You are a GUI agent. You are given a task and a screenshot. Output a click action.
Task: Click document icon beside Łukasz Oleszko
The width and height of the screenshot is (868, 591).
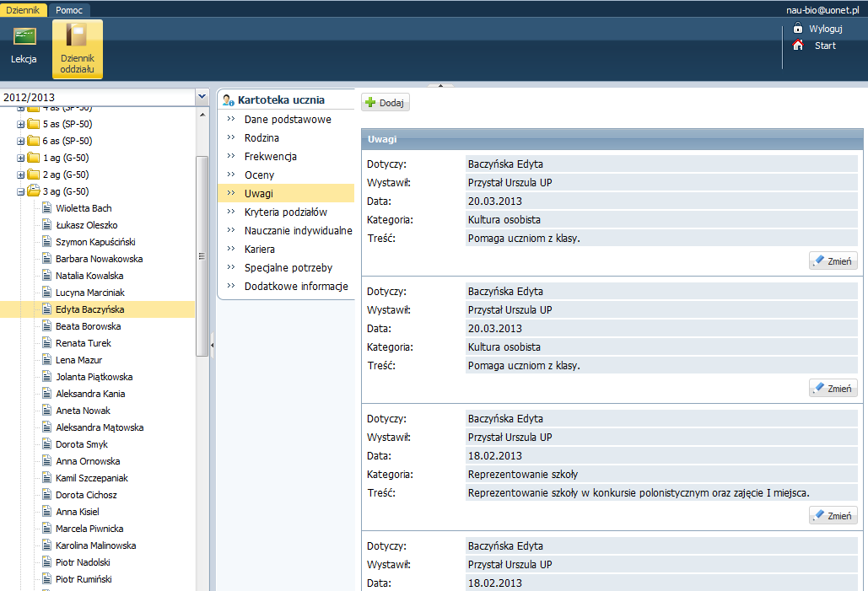point(47,224)
